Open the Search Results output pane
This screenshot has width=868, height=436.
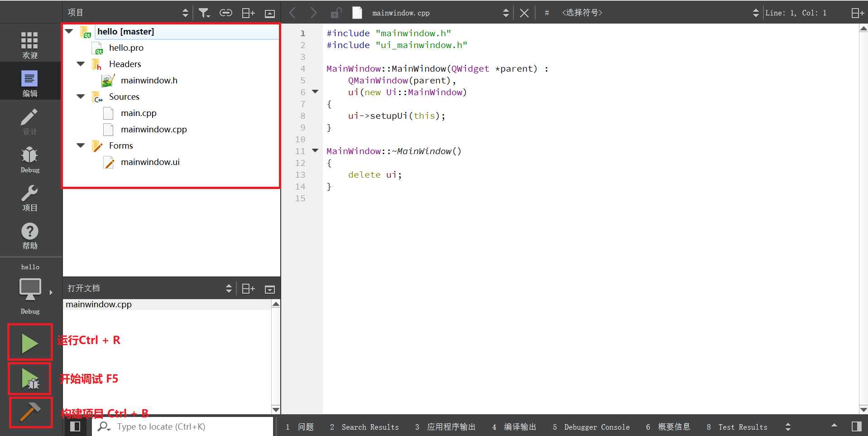[x=364, y=427]
